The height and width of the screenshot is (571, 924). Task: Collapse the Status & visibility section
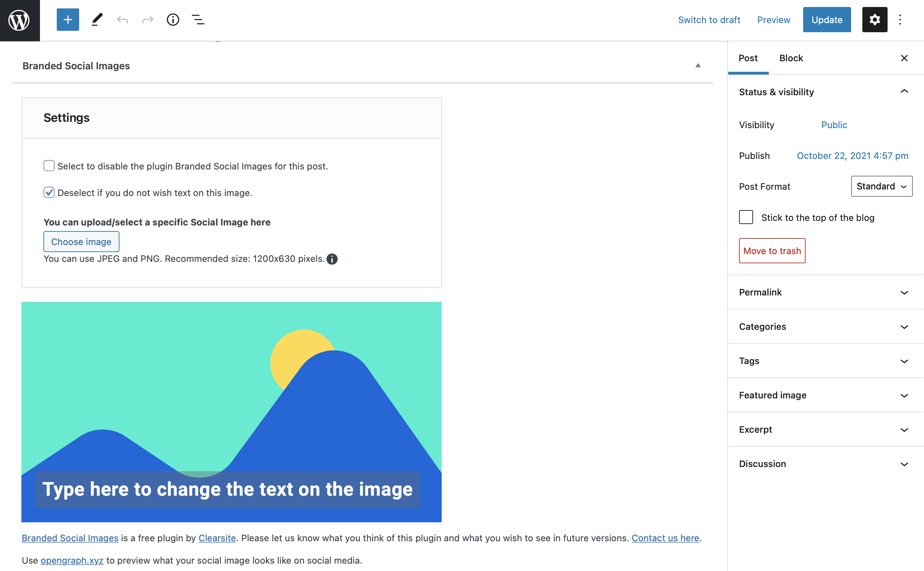(826, 92)
